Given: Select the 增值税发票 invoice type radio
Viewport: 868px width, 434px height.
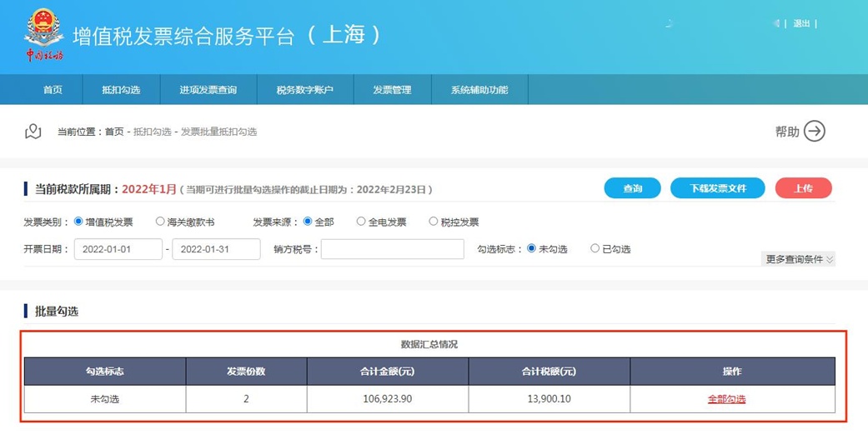Looking at the screenshot, I should point(79,222).
